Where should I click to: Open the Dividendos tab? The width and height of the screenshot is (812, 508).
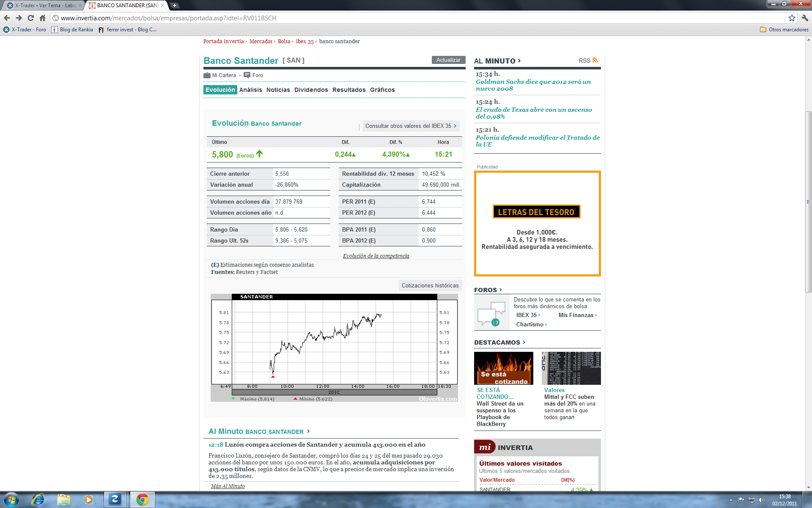[x=311, y=90]
